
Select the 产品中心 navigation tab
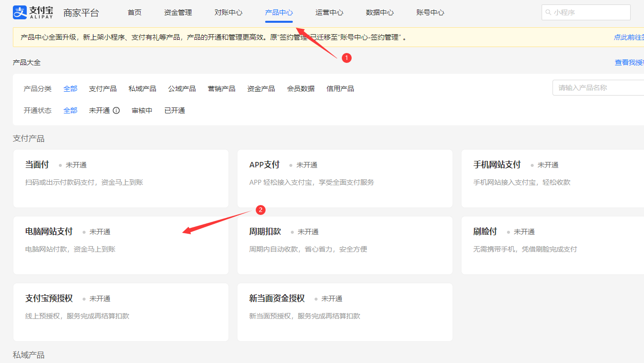click(x=279, y=12)
